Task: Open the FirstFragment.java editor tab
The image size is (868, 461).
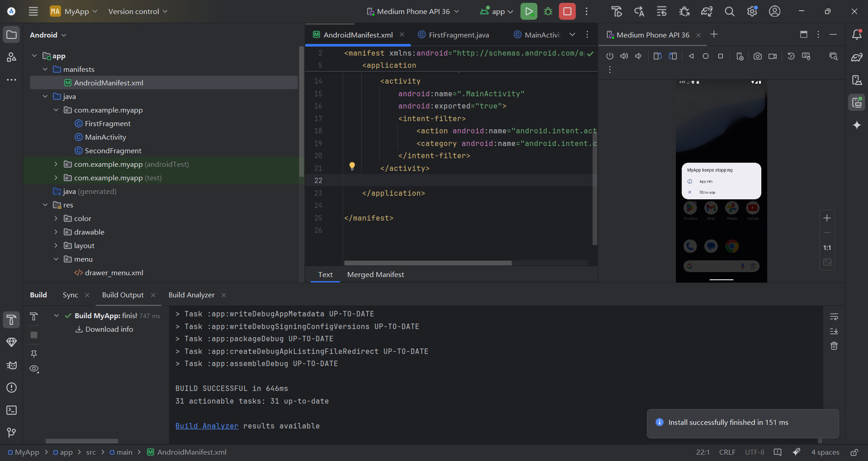Action: point(458,34)
